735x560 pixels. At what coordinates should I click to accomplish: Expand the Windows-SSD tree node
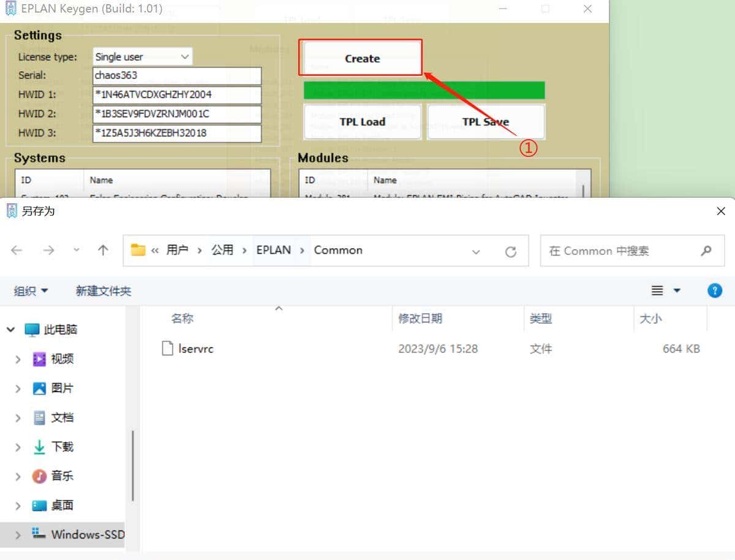(18, 534)
